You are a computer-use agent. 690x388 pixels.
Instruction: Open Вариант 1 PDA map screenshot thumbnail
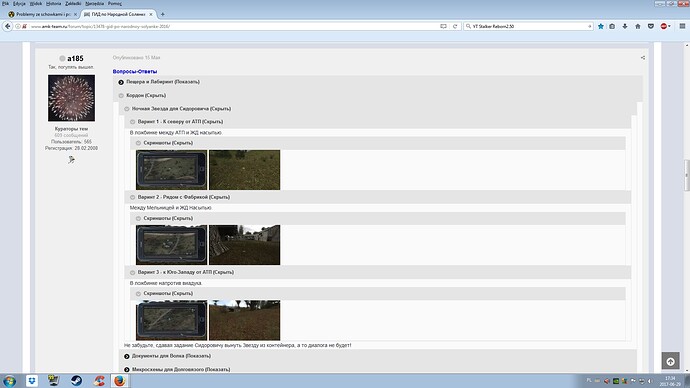[x=171, y=170]
